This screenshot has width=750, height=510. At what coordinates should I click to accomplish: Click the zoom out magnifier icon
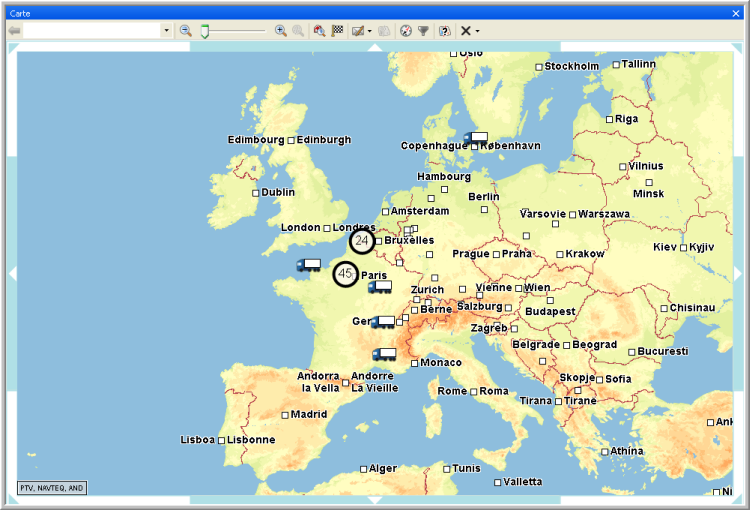(186, 31)
